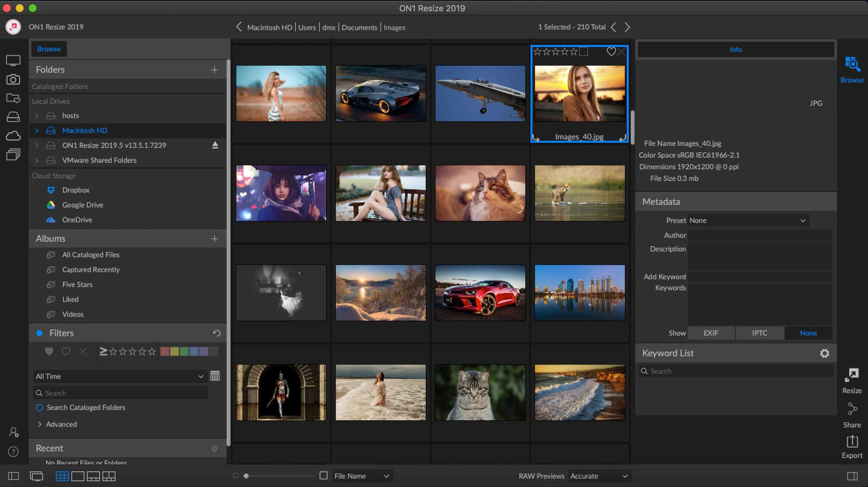Open the Metadata Preset dropdown
This screenshot has width=868, height=487.
748,221
